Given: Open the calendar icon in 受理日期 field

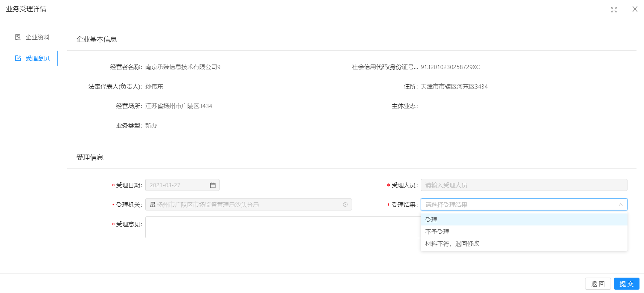Looking at the screenshot, I should (x=213, y=185).
